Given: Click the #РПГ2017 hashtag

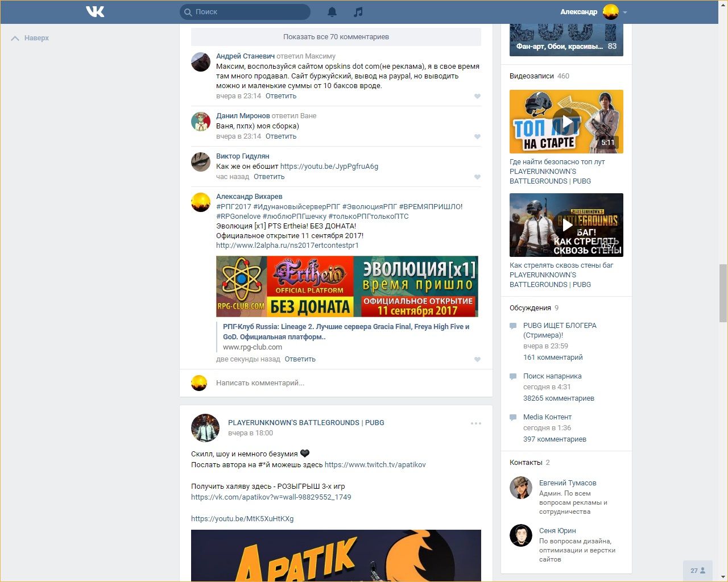Looking at the screenshot, I should pos(234,207).
